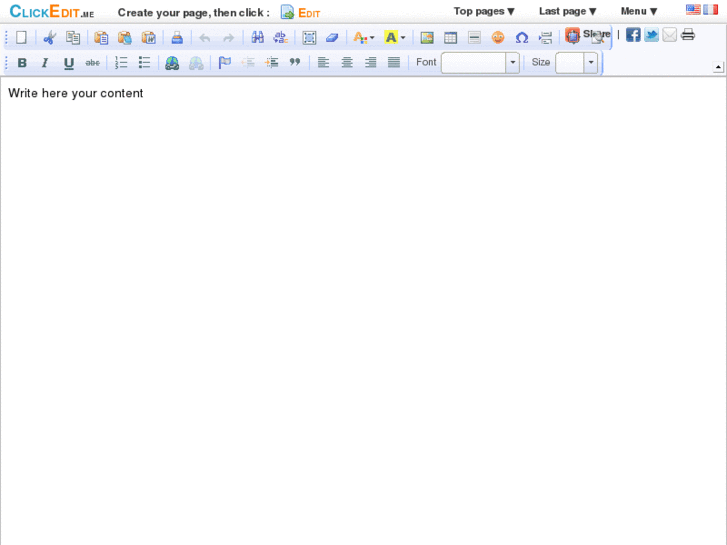Toggle numbered list
The height and width of the screenshot is (545, 727).
click(121, 63)
